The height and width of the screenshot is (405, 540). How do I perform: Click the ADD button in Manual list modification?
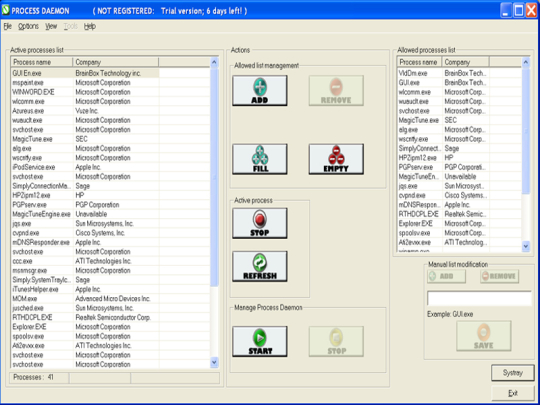pos(446,276)
